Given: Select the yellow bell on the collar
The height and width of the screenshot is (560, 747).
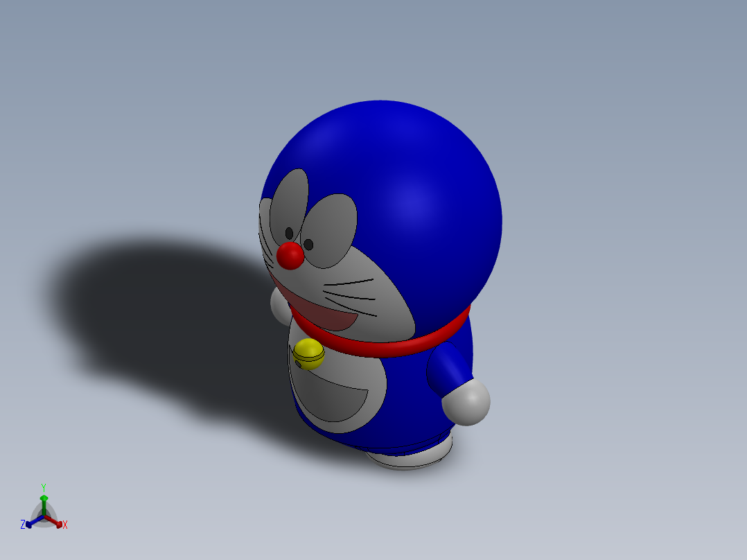Looking at the screenshot, I should 309,354.
